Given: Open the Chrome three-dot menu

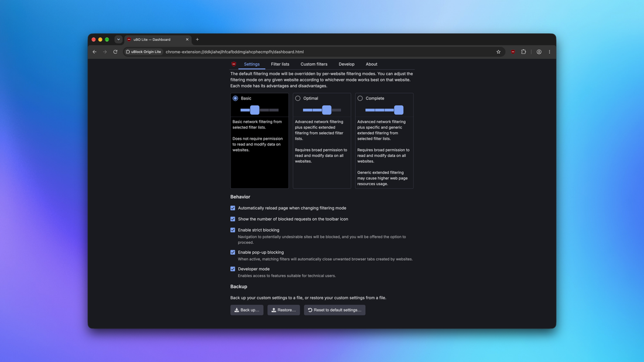Looking at the screenshot, I should coord(549,51).
